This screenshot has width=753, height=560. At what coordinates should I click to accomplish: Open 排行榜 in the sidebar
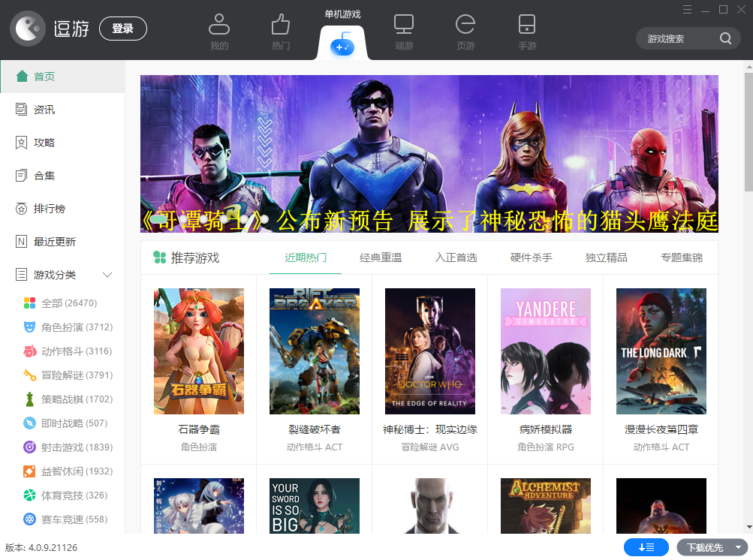[49, 209]
